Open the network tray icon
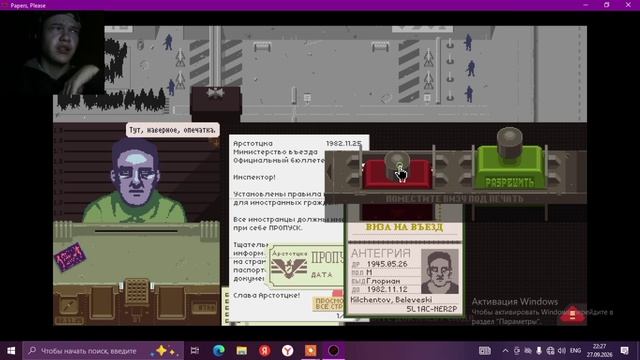 pos(550,351)
